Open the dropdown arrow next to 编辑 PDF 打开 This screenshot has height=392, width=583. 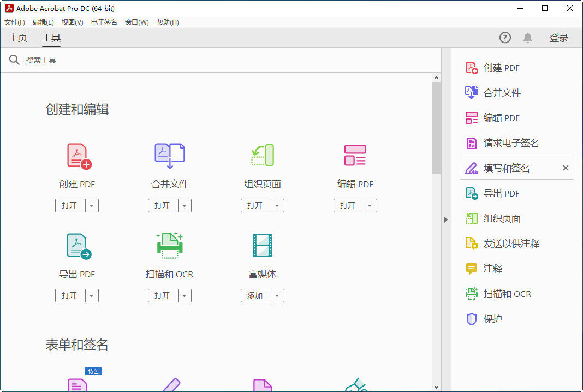(x=369, y=205)
